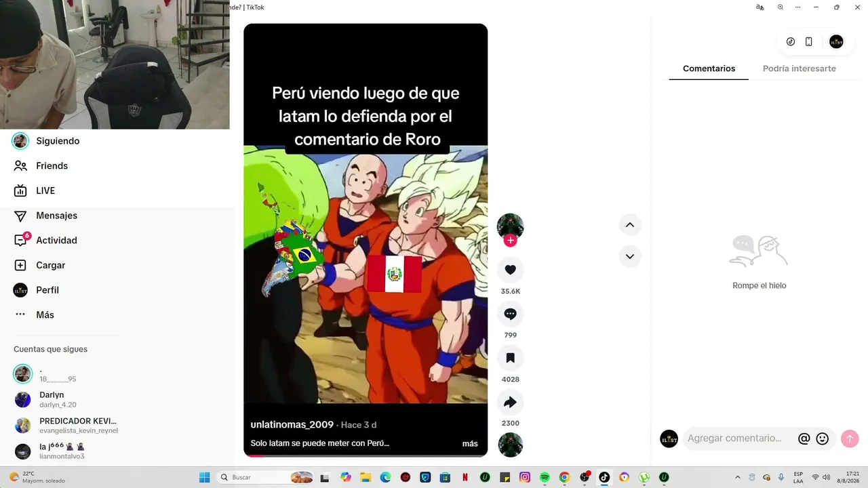
Task: Switch to the Podría interesarte tab
Action: [799, 68]
